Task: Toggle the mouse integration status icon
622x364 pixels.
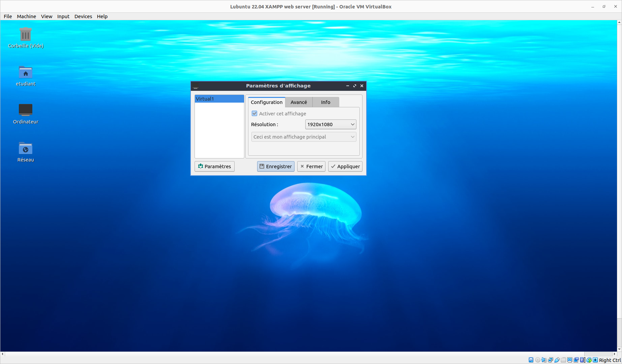Action: pos(589,360)
